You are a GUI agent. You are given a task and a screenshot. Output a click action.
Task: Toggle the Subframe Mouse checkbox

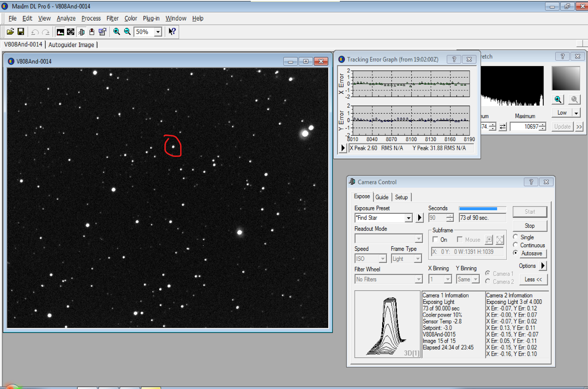[460, 240]
